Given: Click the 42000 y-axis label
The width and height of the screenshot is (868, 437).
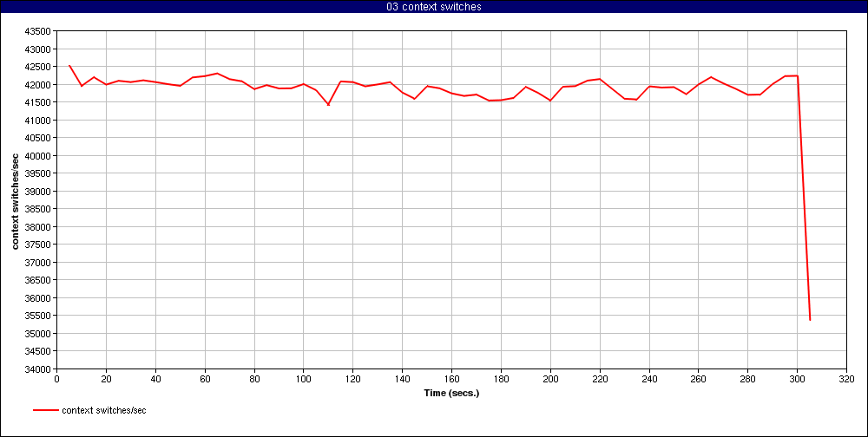Looking at the screenshot, I should 39,85.
